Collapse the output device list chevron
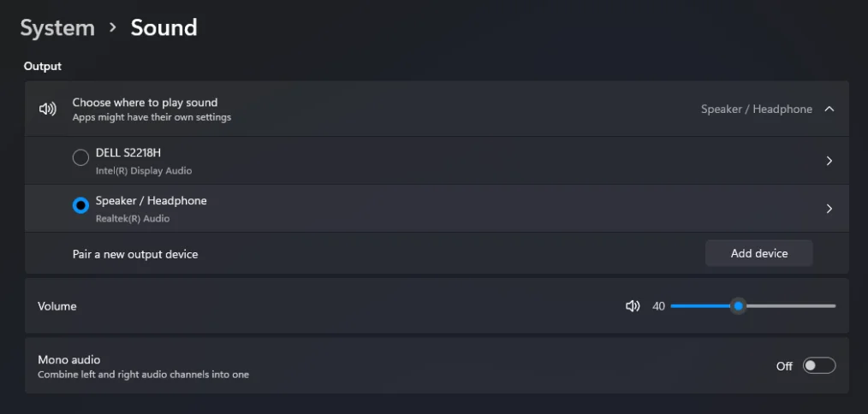The image size is (868, 414). coord(829,109)
